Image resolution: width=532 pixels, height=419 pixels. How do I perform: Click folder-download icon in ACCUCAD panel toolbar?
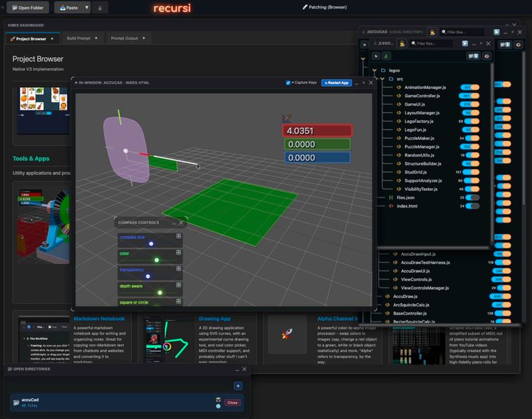click(505, 45)
